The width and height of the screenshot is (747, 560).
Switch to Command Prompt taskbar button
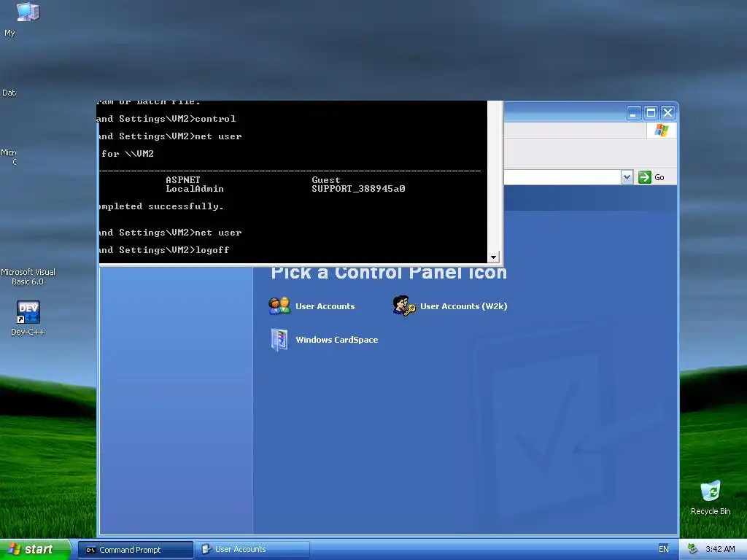point(135,550)
